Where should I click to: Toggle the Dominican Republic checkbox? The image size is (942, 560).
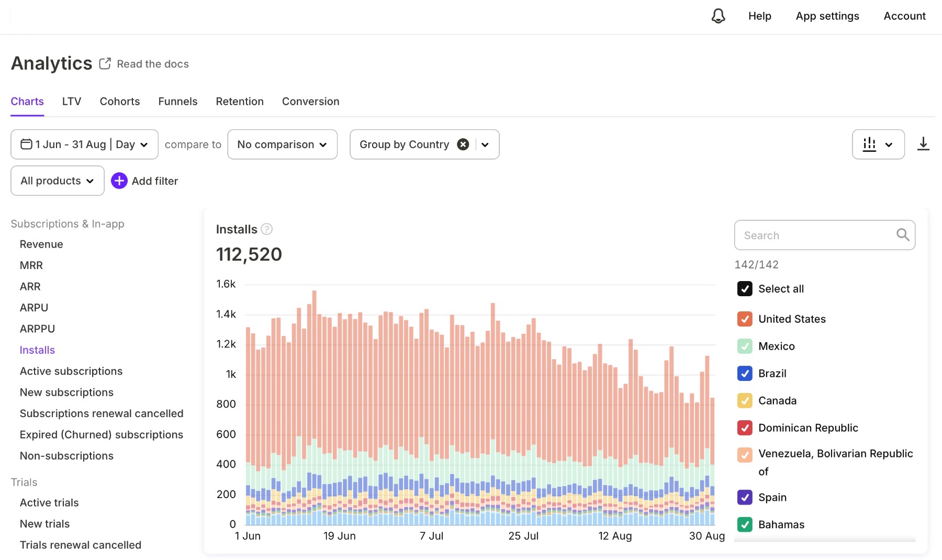coord(745,428)
